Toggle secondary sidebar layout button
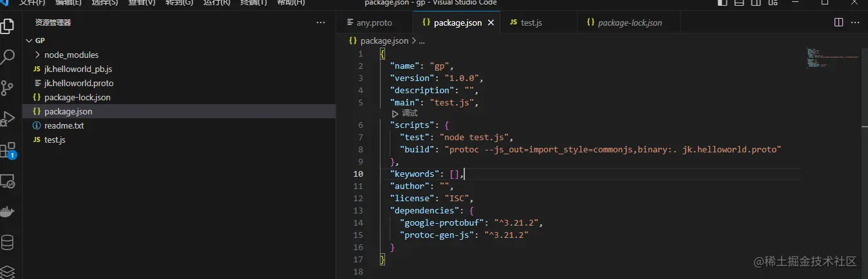This screenshot has width=868, height=279. tap(756, 3)
